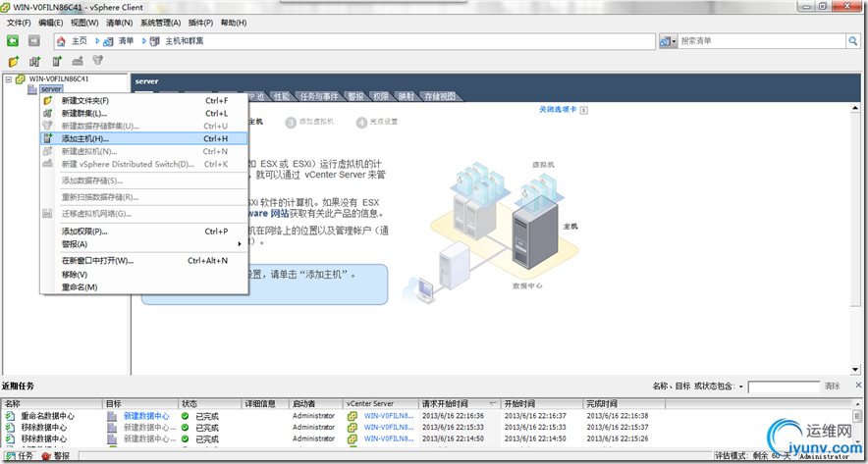Sort tasks by 目标 column header
This screenshot has height=464, width=868.
tap(141, 404)
